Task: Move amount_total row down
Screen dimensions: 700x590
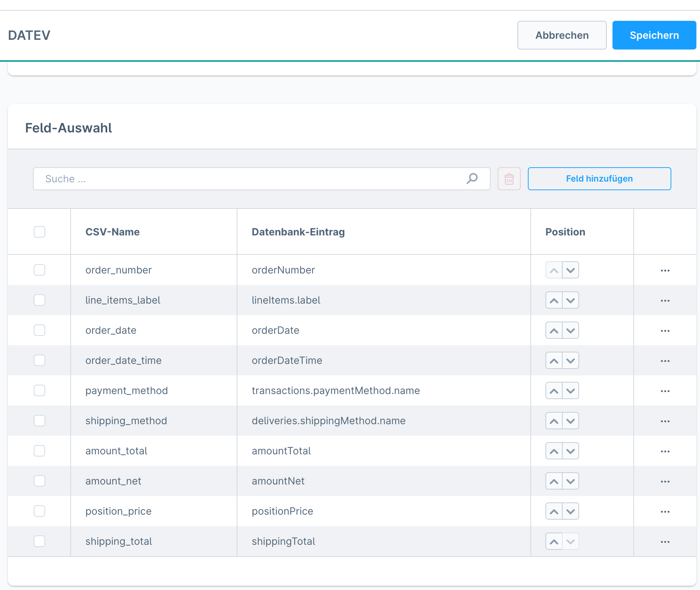Action: 571,451
